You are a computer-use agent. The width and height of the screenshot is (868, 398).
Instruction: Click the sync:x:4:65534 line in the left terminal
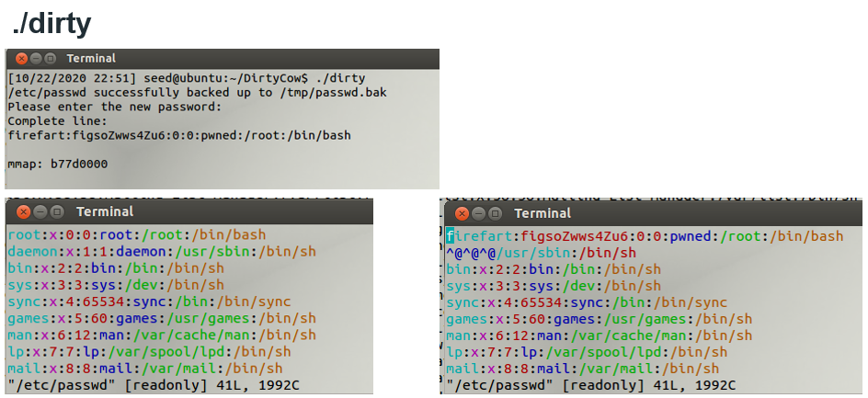coord(150,301)
